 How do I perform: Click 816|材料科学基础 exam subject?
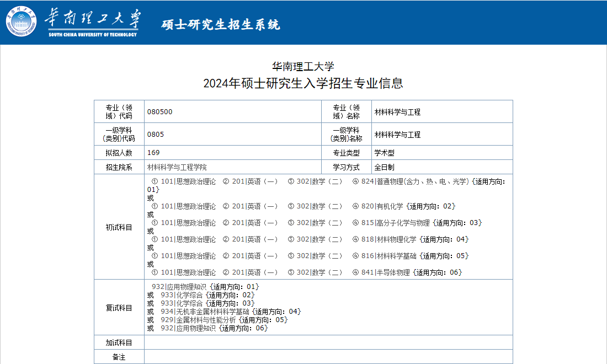[x=388, y=256]
